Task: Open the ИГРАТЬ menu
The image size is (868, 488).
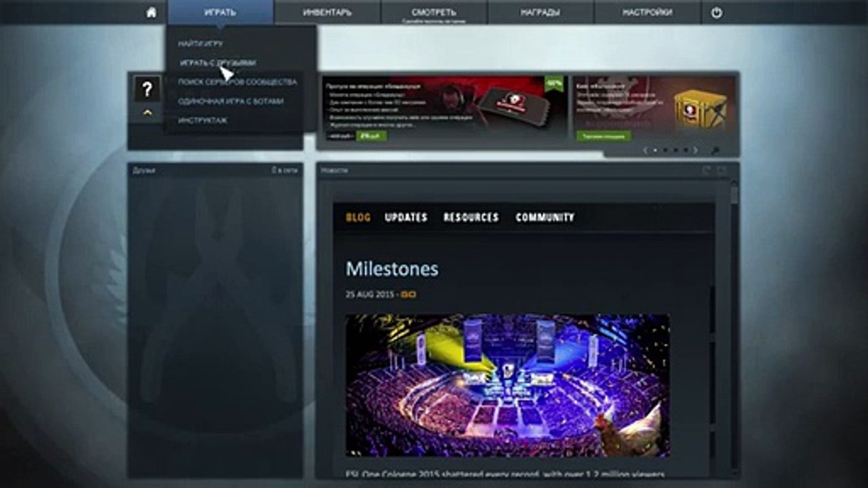Action: coord(220,12)
